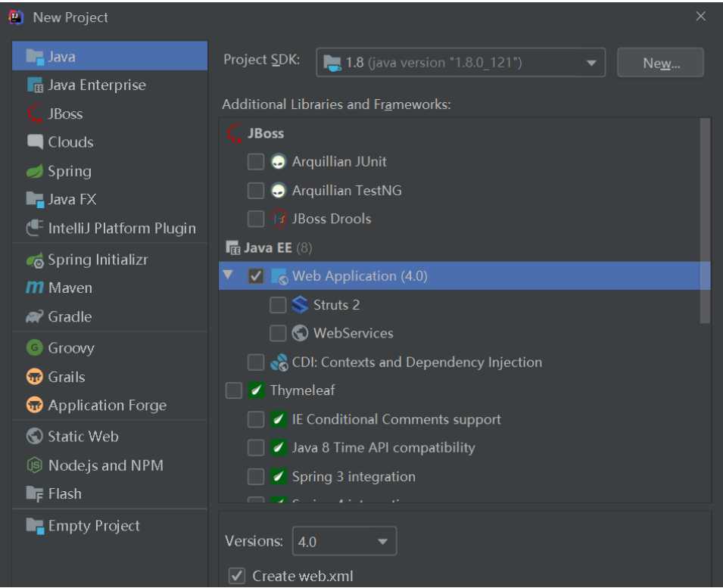Check the Thymeleaf checkbox
Screen dimensions: 723x588
coord(234,390)
